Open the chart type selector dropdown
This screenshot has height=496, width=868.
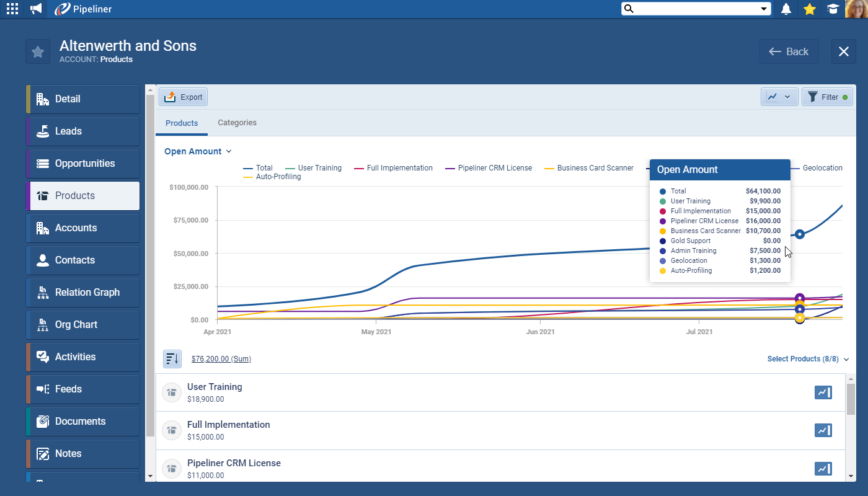point(779,97)
